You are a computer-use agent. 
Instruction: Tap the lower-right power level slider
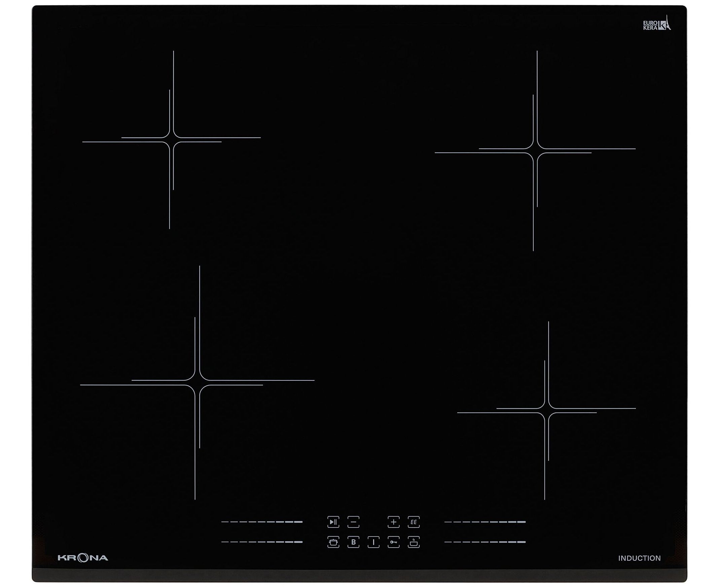pos(485,542)
